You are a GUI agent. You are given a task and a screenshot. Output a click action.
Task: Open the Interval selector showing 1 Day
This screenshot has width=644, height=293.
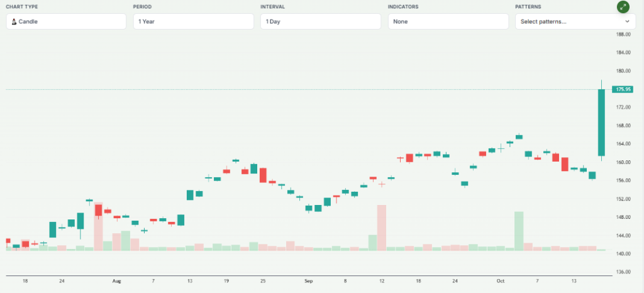(320, 21)
